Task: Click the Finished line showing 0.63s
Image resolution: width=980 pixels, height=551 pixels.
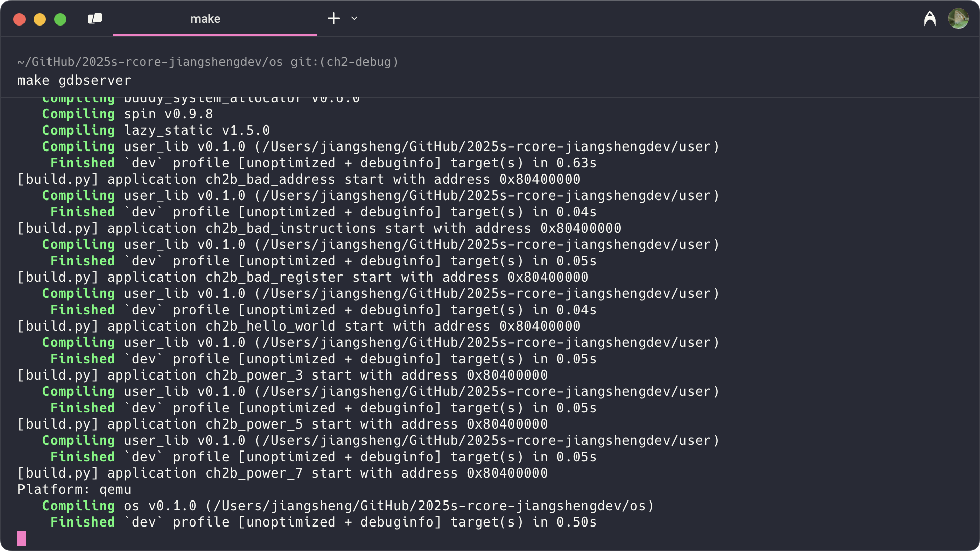Action: [x=323, y=163]
